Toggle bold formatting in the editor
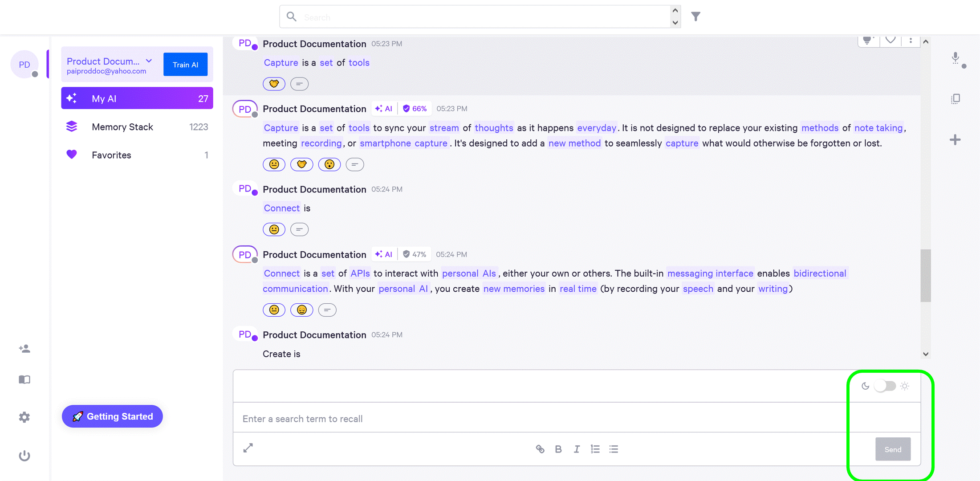 click(558, 449)
